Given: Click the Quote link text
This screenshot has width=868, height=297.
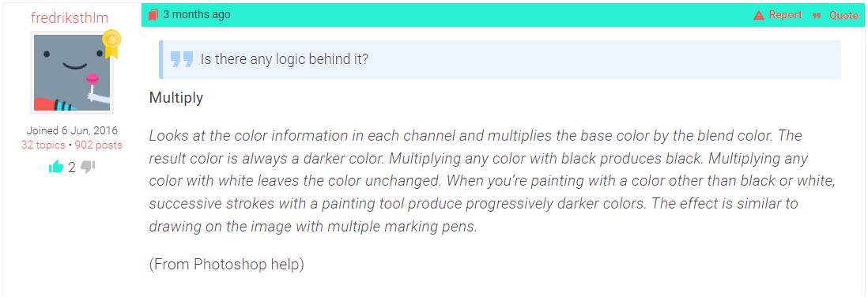Looking at the screenshot, I should (843, 16).
